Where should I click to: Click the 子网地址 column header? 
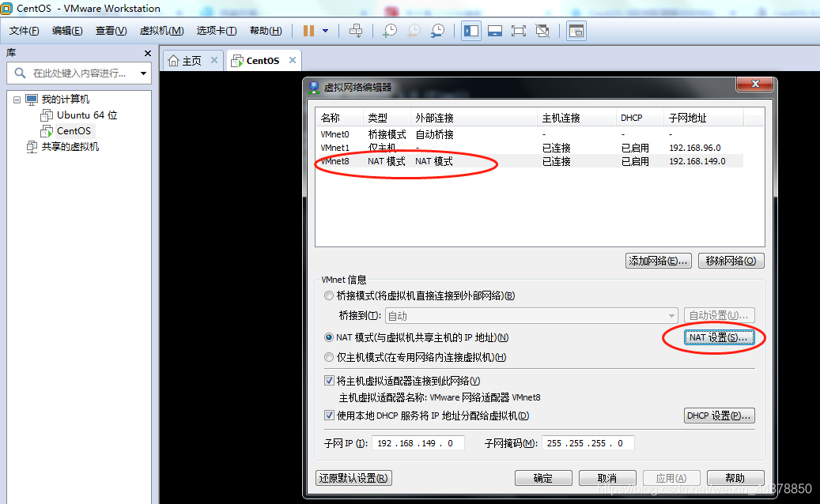coord(703,118)
